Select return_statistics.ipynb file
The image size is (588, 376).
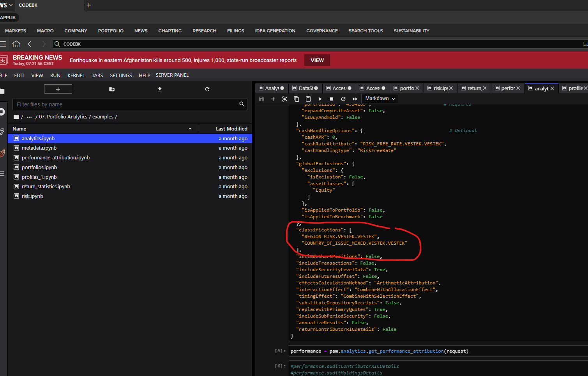130,187
